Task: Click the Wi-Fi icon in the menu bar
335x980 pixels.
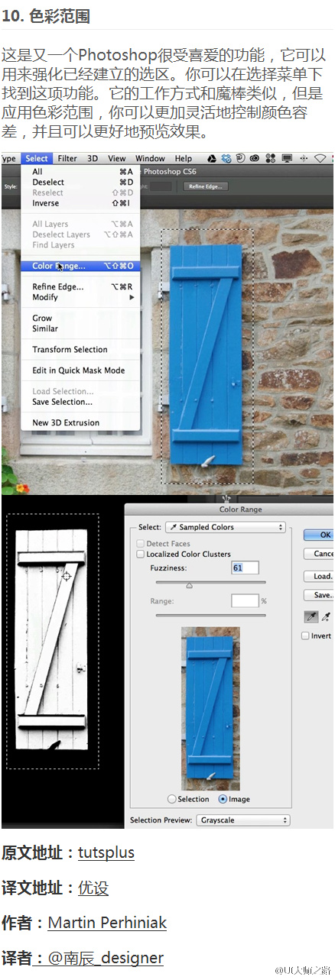Action: click(319, 159)
